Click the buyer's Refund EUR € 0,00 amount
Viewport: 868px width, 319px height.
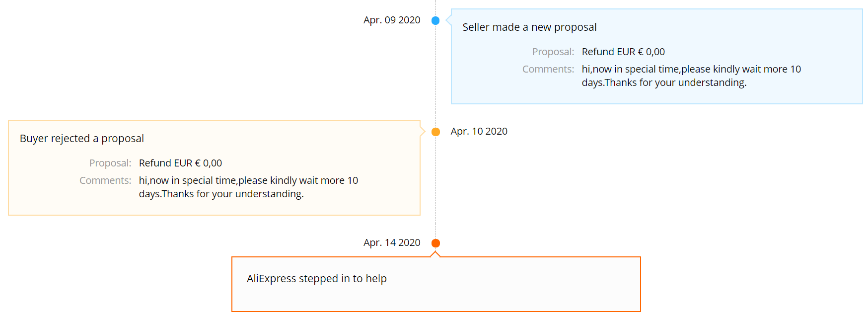[x=180, y=163]
